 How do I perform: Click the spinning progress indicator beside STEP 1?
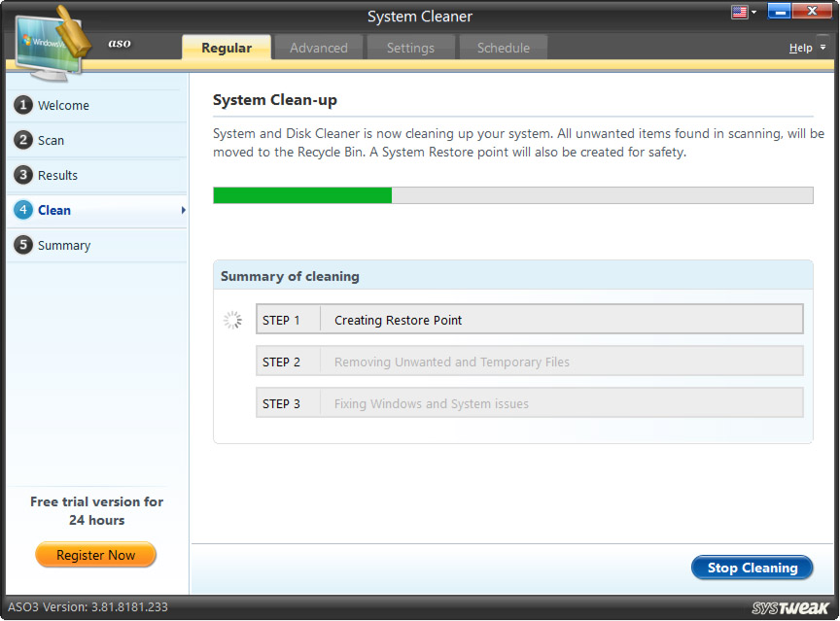[232, 319]
